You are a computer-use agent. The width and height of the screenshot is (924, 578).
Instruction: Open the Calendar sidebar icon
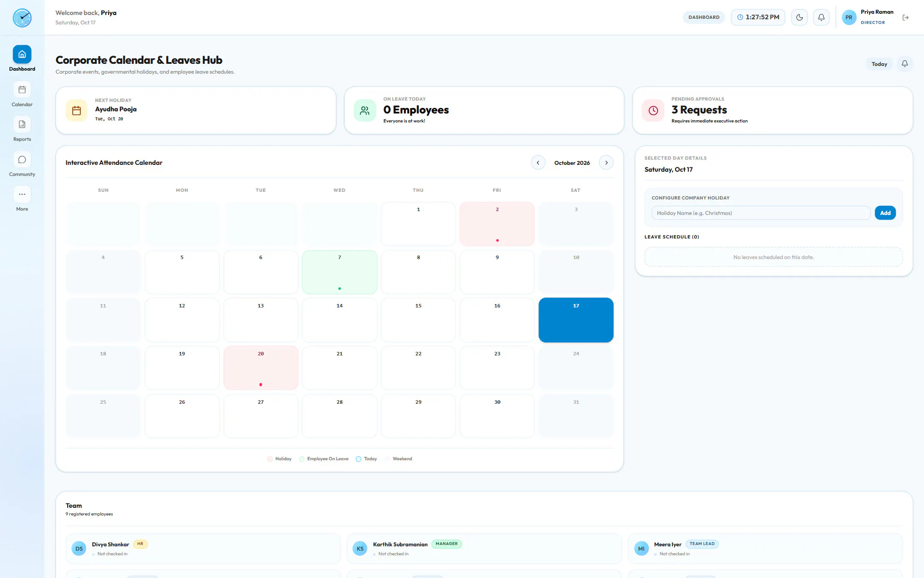pyautogui.click(x=22, y=89)
